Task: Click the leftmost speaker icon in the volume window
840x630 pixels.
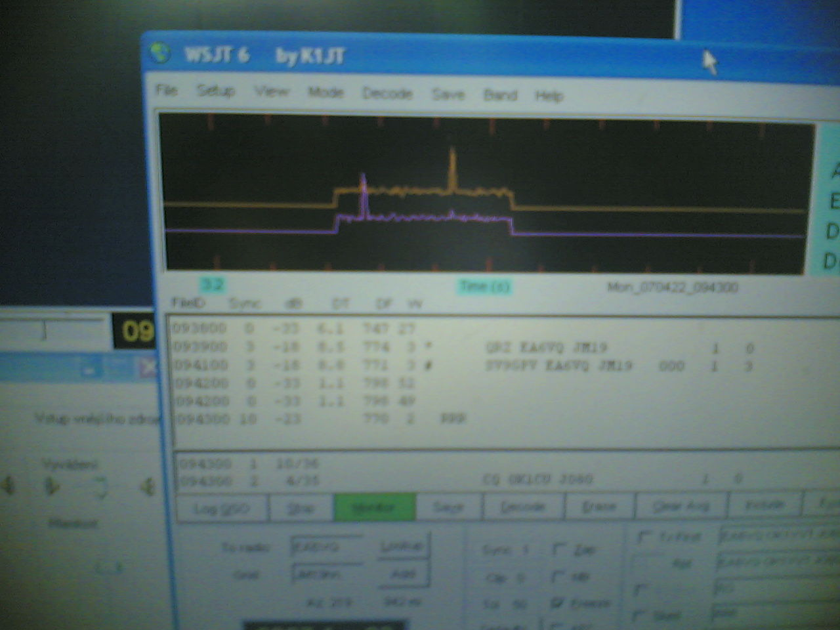Action: coord(9,486)
